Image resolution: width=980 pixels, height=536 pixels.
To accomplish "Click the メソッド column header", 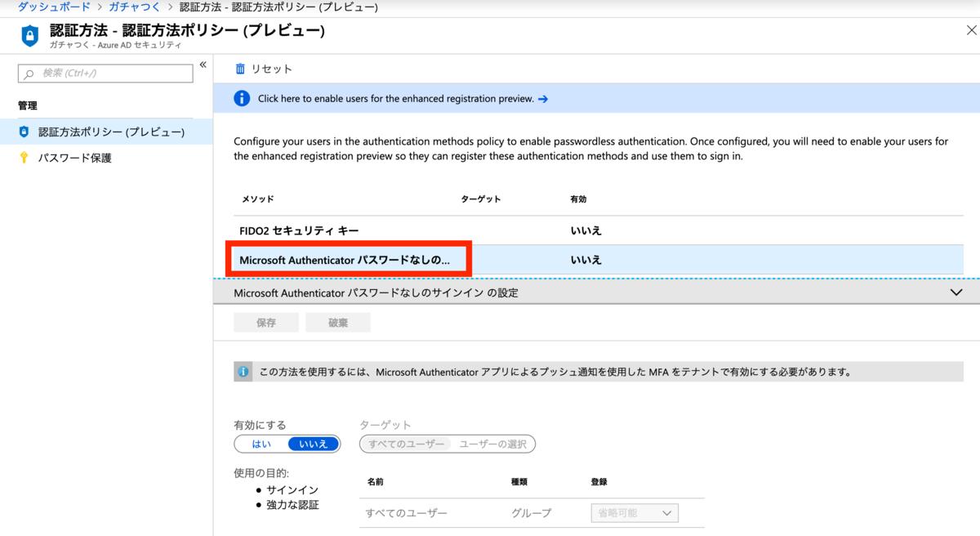I will coord(258,199).
